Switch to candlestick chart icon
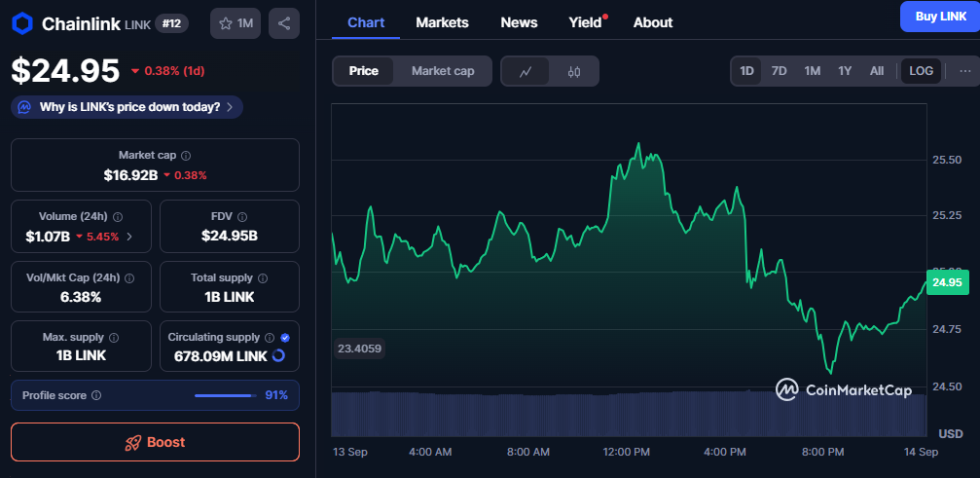The height and width of the screenshot is (478, 980). [x=574, y=71]
